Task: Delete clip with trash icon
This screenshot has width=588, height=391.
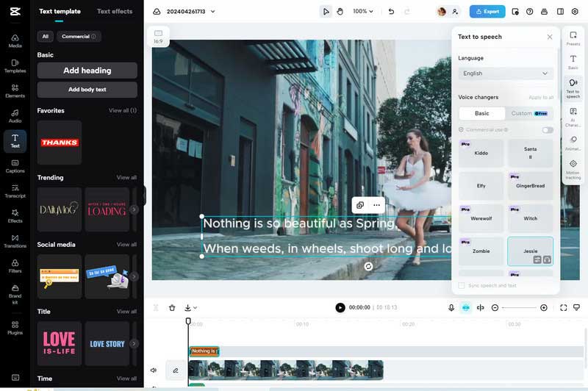Action: 172,308
